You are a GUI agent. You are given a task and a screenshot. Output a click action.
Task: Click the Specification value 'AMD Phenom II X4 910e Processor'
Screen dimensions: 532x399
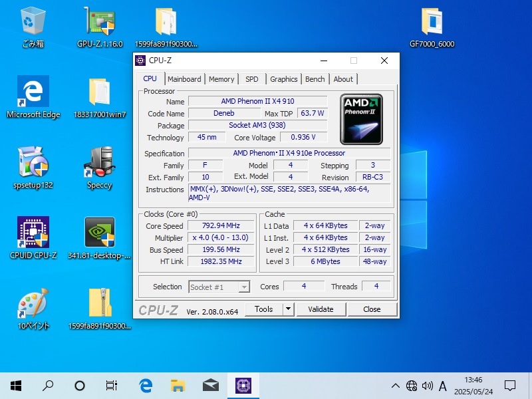tap(289, 153)
